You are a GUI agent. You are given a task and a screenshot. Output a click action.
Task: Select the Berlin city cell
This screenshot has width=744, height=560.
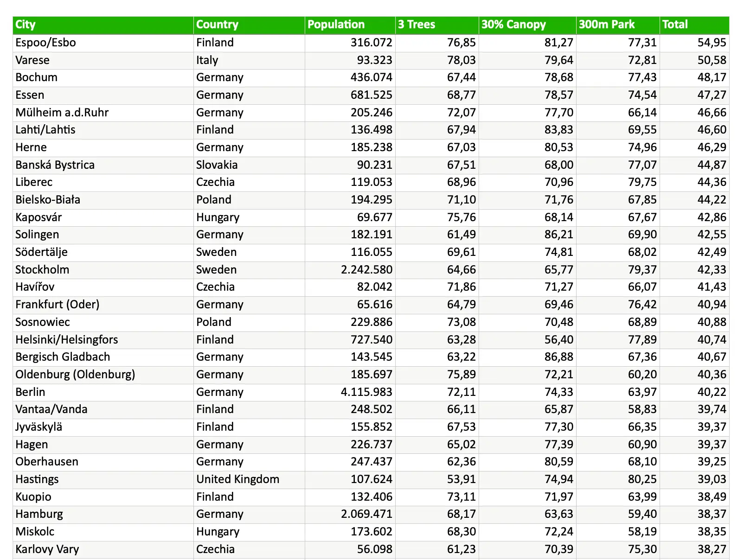point(103,392)
